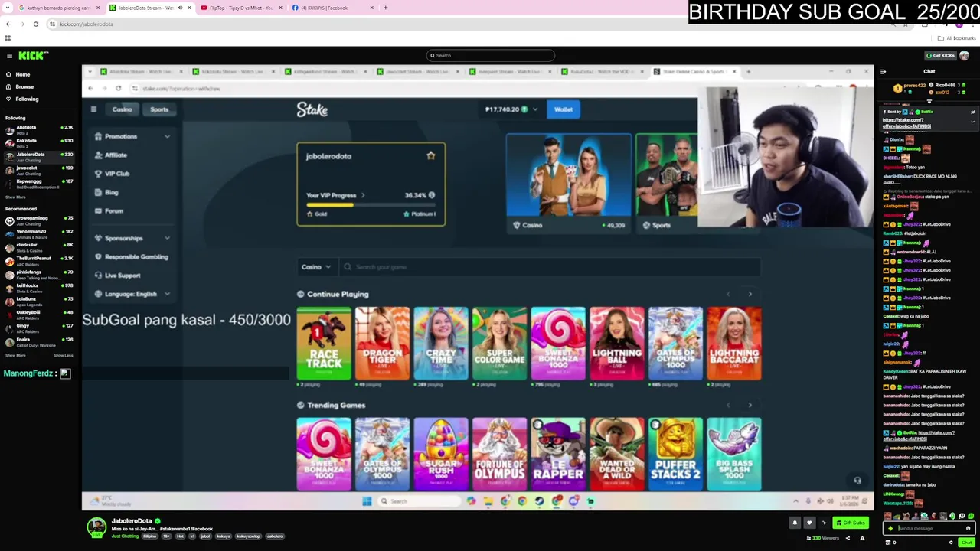The height and width of the screenshot is (551, 980).
Task: Unpin the pinned BotRix message
Action: pos(973,112)
